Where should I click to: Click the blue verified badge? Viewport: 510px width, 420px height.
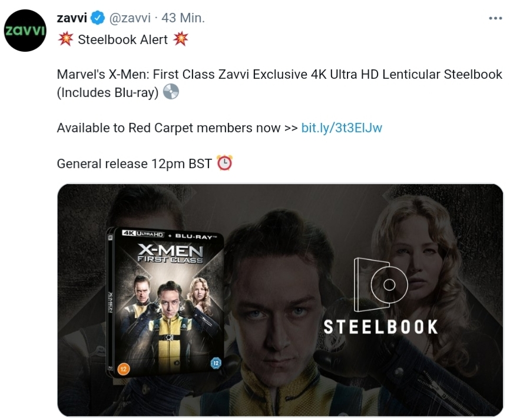tap(98, 18)
